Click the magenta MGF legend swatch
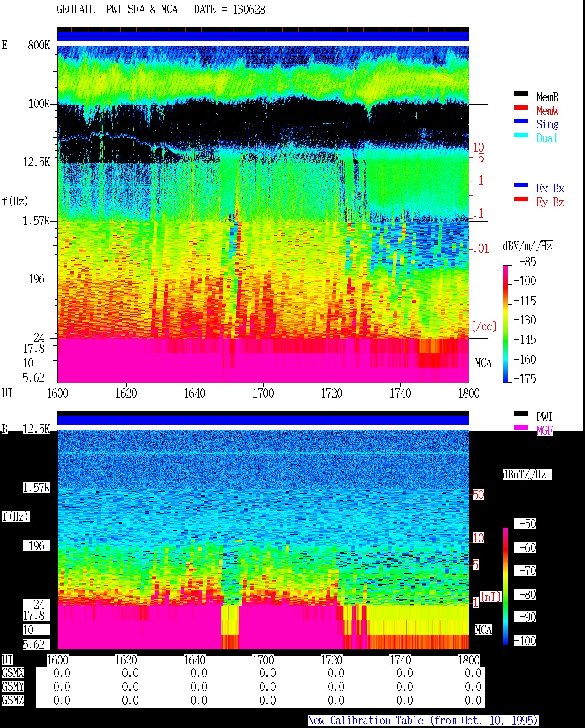 (521, 428)
